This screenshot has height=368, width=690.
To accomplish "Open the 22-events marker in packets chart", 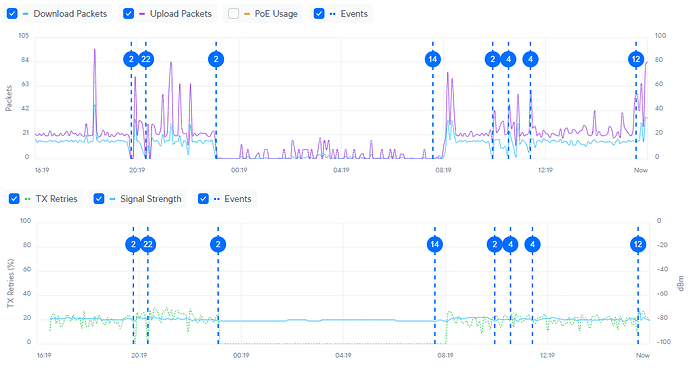I will 146,59.
